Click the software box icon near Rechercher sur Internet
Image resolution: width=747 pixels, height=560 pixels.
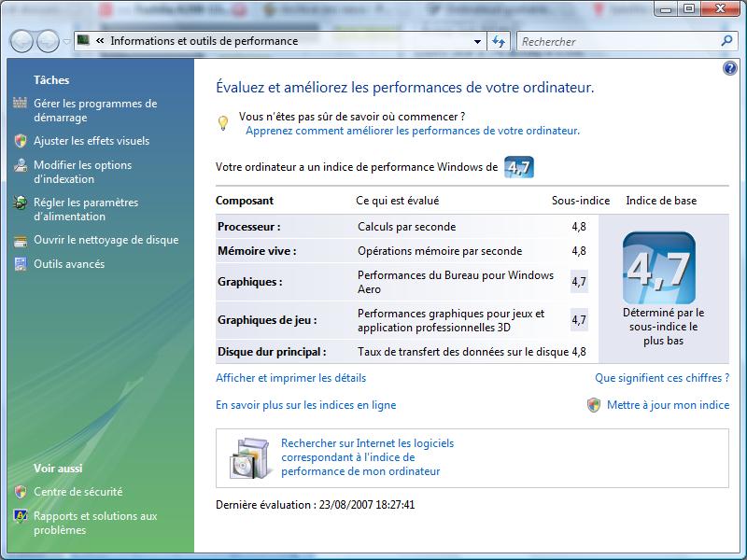point(249,457)
